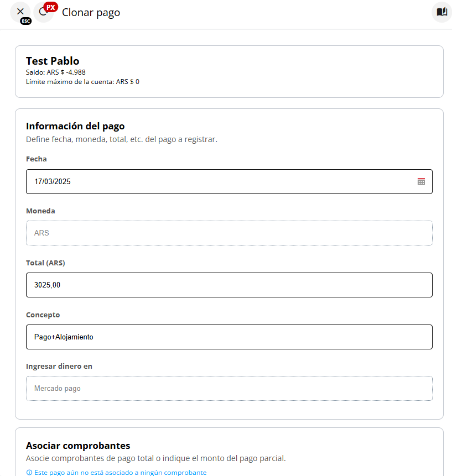Click the Fecha date input field

pyautogui.click(x=229, y=181)
